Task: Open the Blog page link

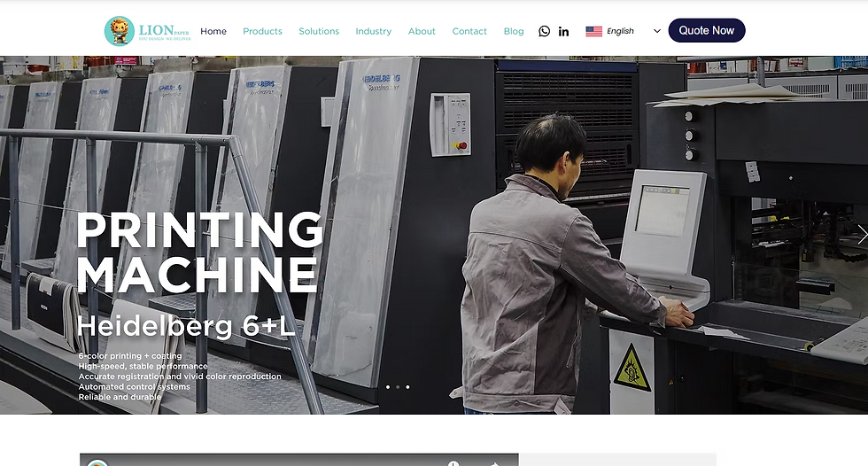Action: tap(514, 31)
